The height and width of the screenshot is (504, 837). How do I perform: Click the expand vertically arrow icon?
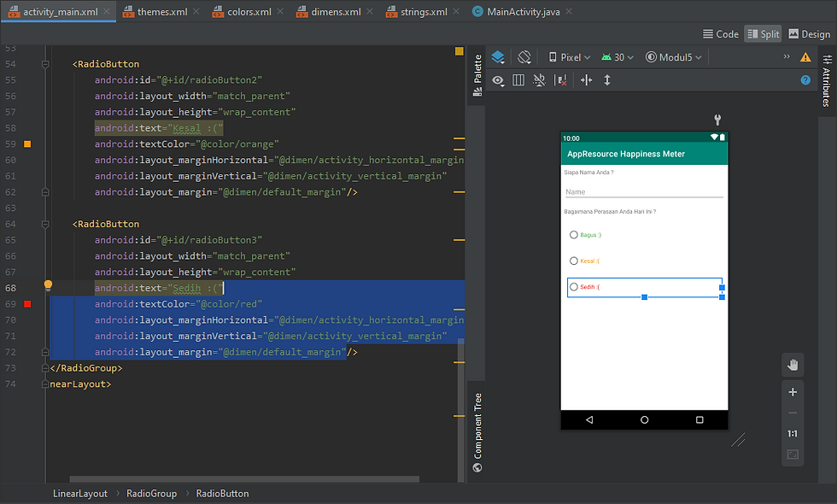(607, 80)
